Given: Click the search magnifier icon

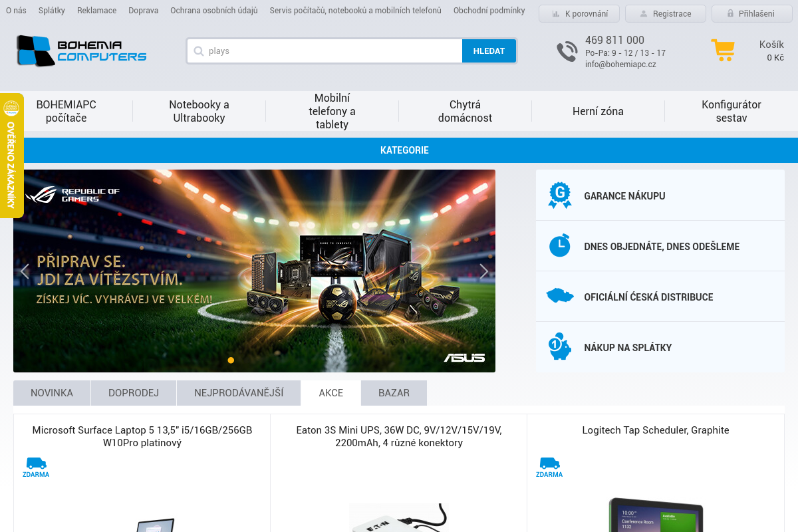Looking at the screenshot, I should click(x=198, y=51).
